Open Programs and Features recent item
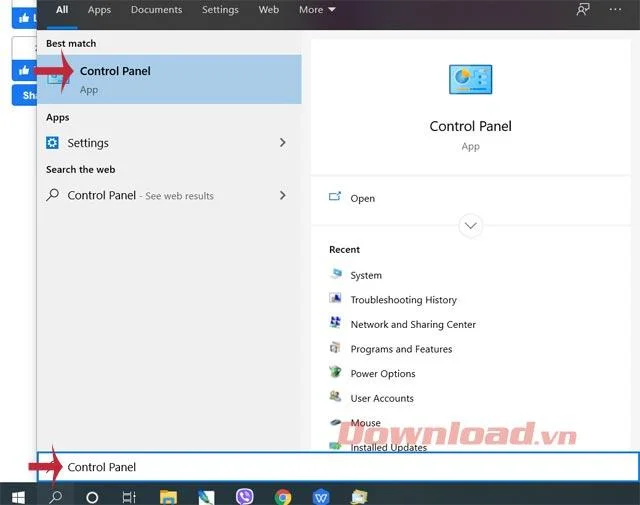The image size is (640, 505). 401,349
